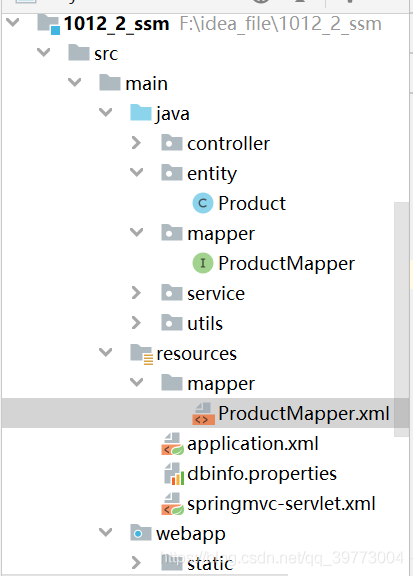Click the dbinfo.properties file icon
The image size is (413, 576).
173,474
